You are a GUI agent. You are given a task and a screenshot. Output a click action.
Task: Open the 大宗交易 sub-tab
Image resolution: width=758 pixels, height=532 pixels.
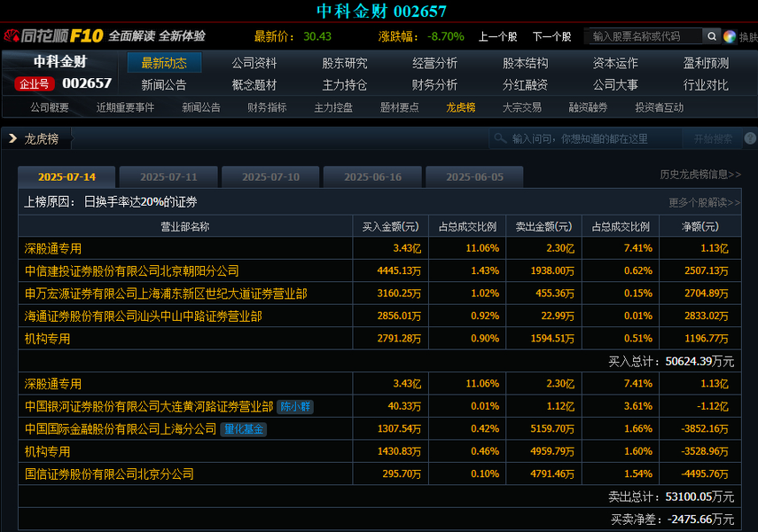[521, 107]
